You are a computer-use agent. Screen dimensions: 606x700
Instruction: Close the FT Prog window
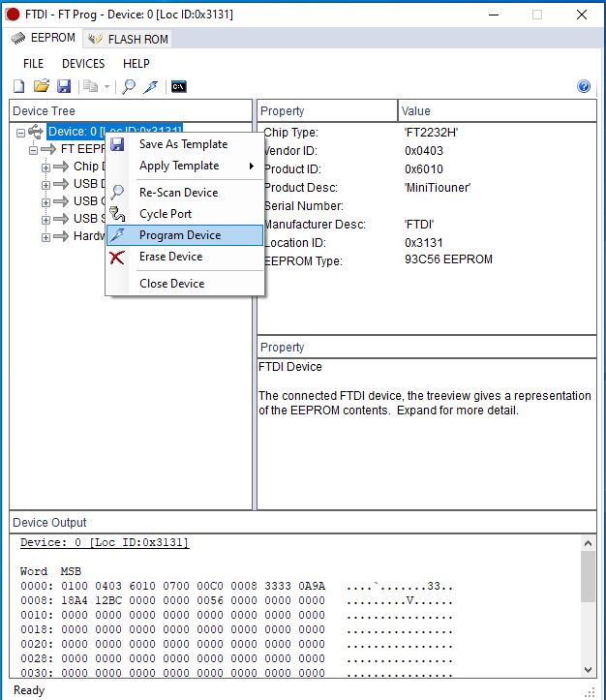point(582,15)
